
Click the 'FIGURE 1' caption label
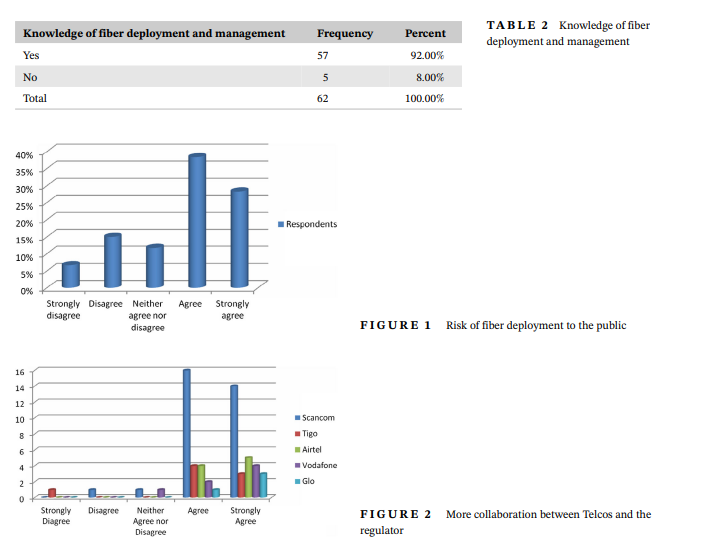click(395, 325)
